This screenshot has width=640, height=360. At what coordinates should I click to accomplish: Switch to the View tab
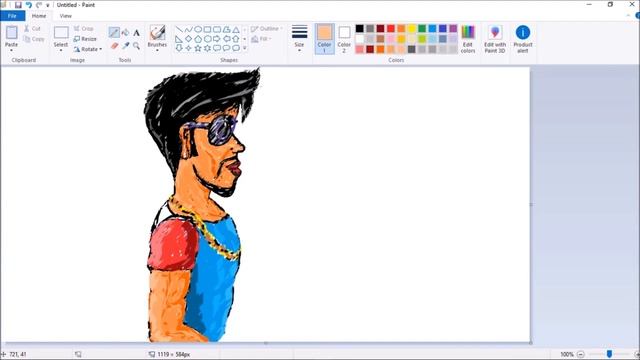pyautogui.click(x=65, y=16)
